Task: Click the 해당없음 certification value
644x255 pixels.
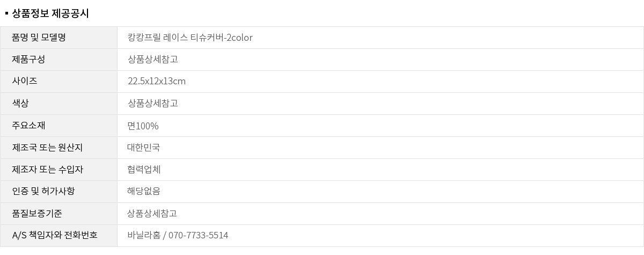Action: tap(143, 192)
